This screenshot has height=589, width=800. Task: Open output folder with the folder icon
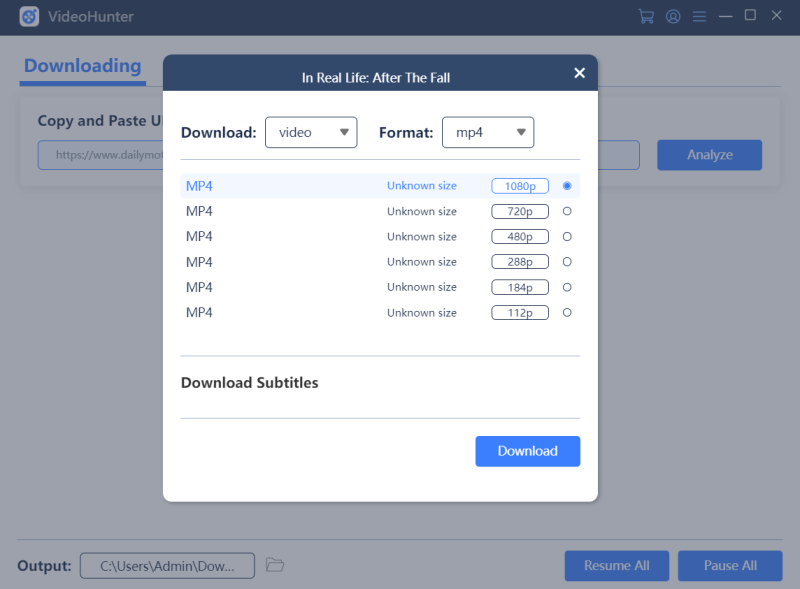[275, 565]
